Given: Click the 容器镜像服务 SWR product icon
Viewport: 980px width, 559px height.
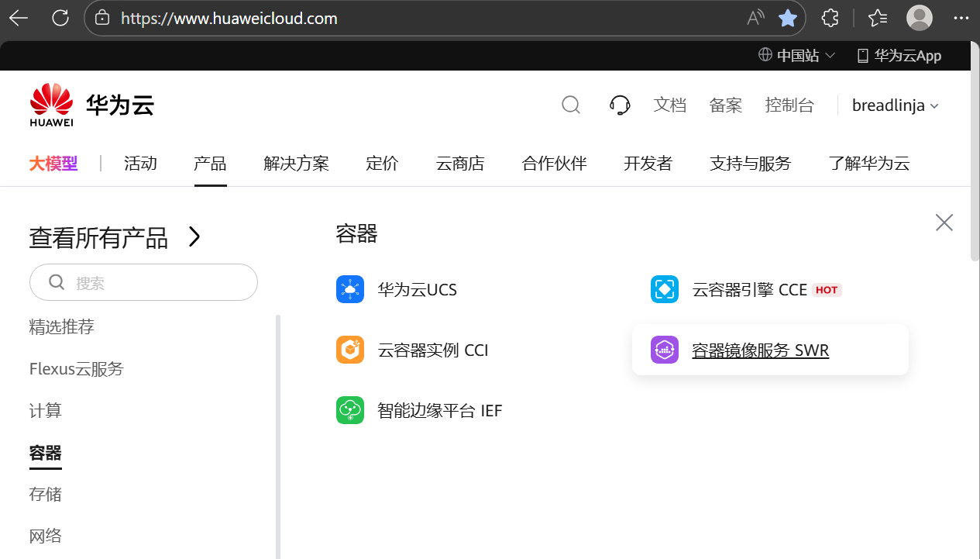Looking at the screenshot, I should 665,350.
